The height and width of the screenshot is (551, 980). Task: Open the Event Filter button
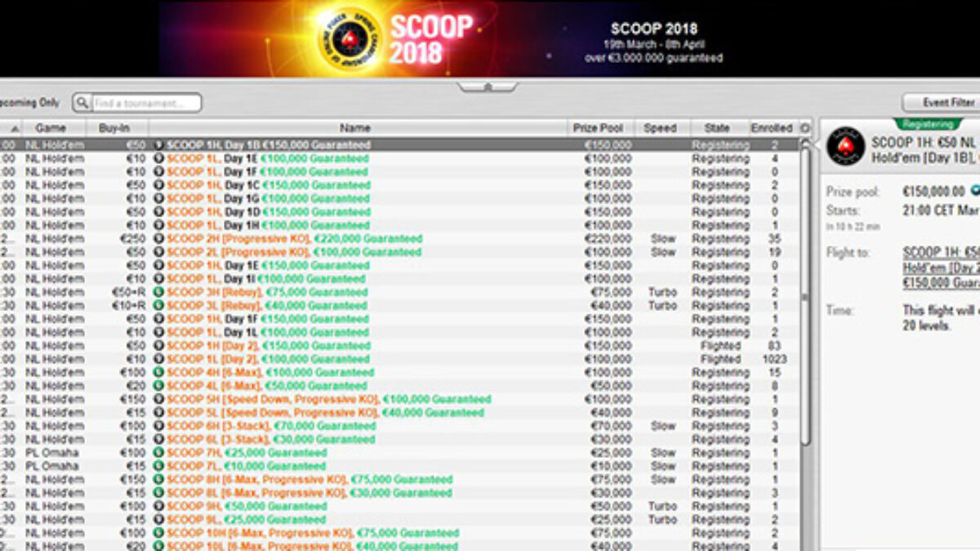click(x=943, y=103)
